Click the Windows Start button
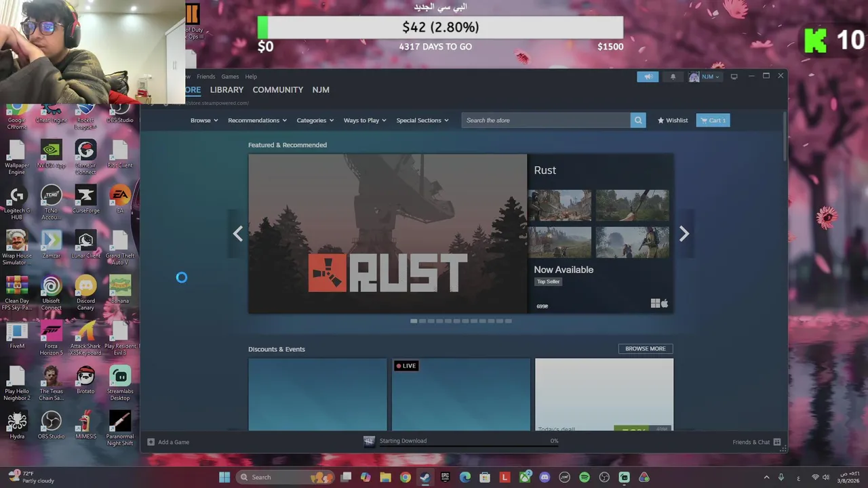The image size is (868, 488). coord(224,477)
